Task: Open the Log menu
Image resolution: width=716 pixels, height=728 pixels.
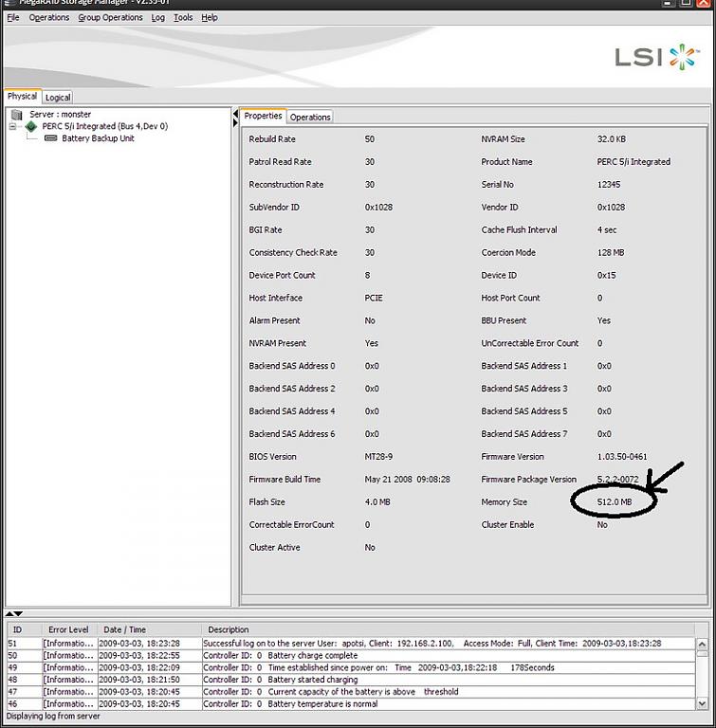Action: 158,17
